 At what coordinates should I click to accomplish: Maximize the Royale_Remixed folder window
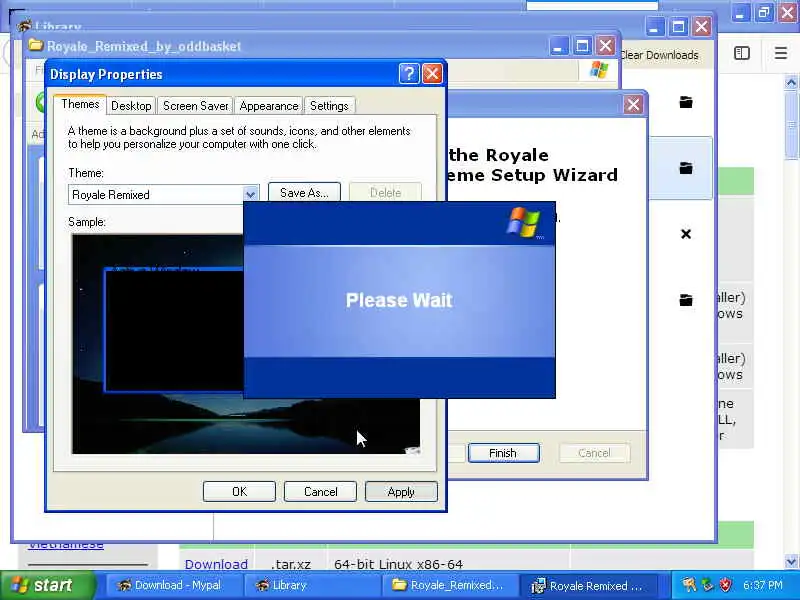(x=582, y=46)
